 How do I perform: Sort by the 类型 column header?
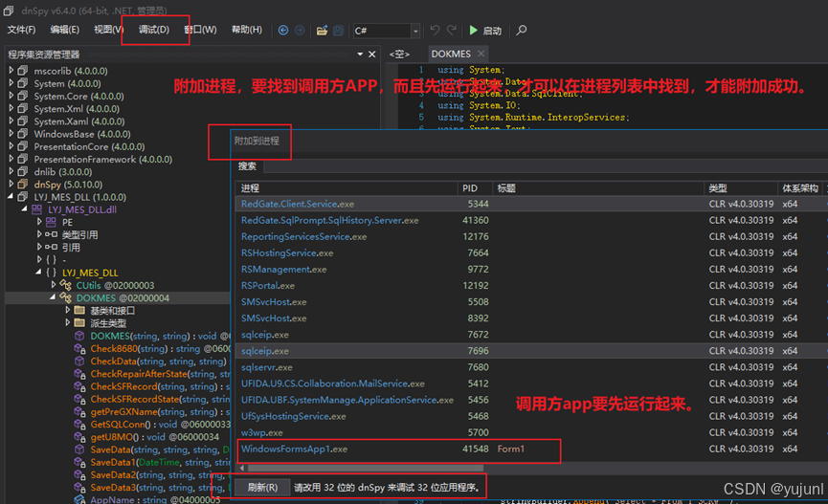(x=740, y=188)
